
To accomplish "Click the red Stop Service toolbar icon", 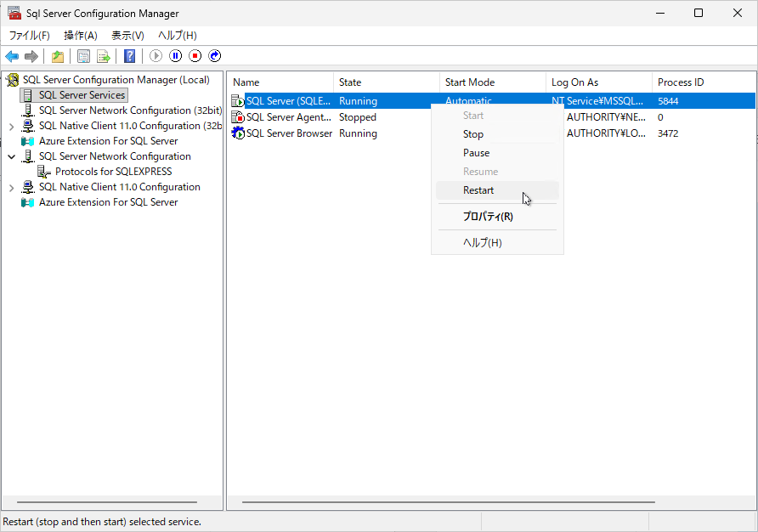I will [x=195, y=56].
